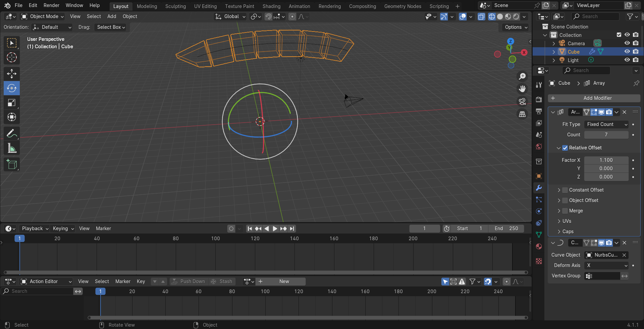Open the Object Data properties tab
This screenshot has height=329, width=644.
pos(539,235)
